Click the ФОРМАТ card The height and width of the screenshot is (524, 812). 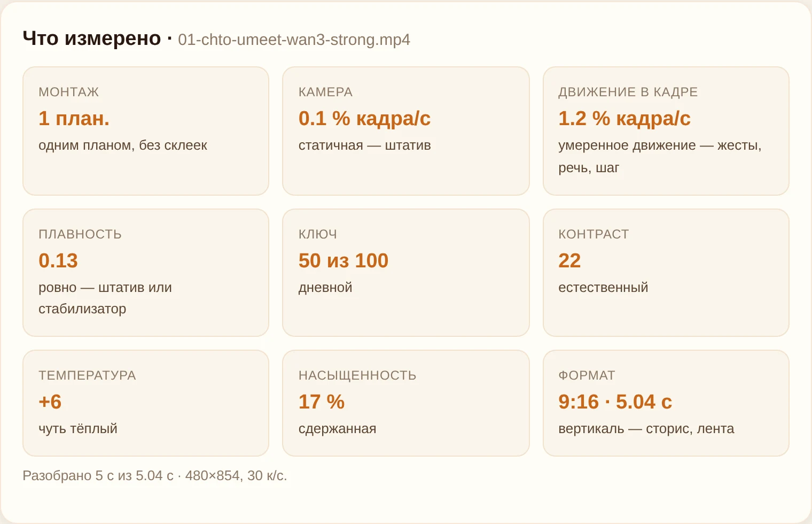[x=666, y=403]
